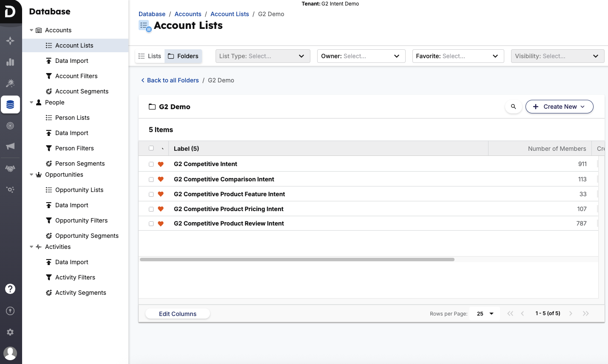The image size is (608, 364).
Task: Open Account Segments in the sidebar
Action: tap(82, 91)
